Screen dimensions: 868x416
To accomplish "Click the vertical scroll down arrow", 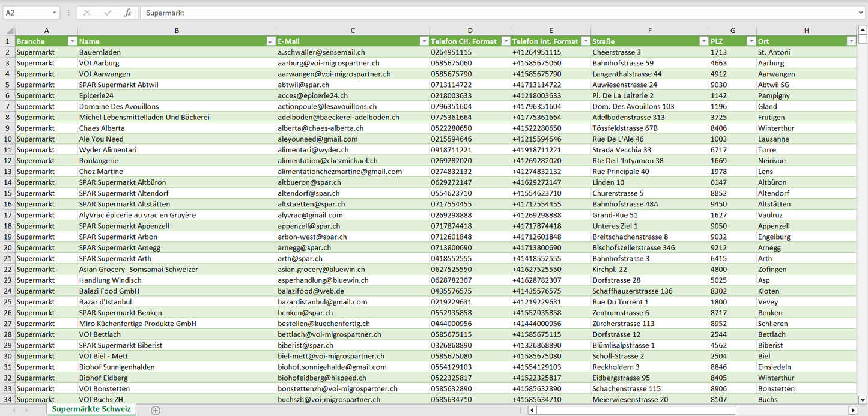I will (x=863, y=399).
